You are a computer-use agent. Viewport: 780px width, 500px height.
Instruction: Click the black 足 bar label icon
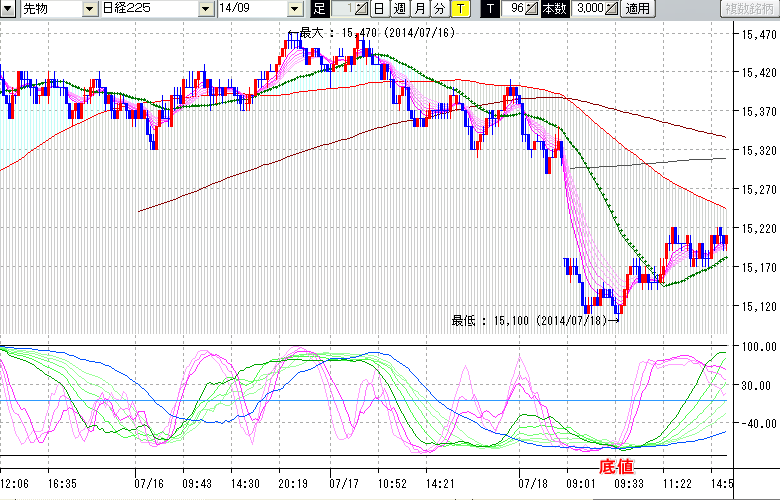319,9
